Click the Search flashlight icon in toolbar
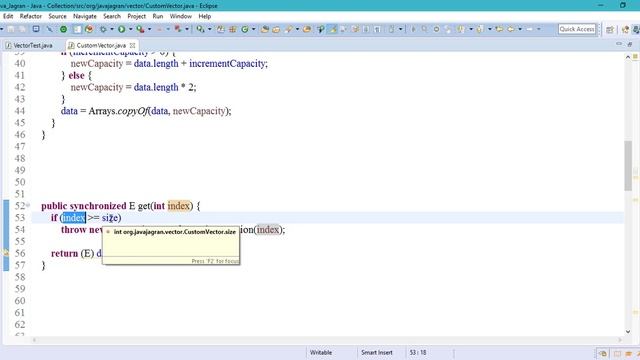This screenshot has width=640, height=360. pos(288,29)
